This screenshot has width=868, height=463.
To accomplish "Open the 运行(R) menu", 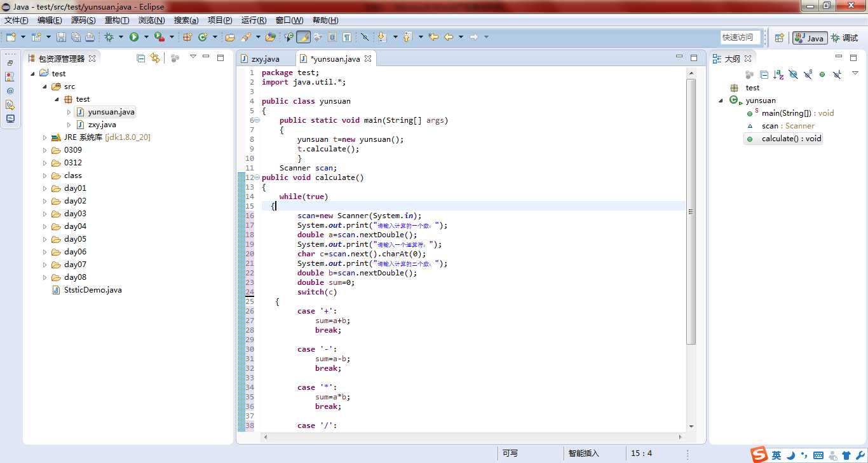I will click(254, 20).
